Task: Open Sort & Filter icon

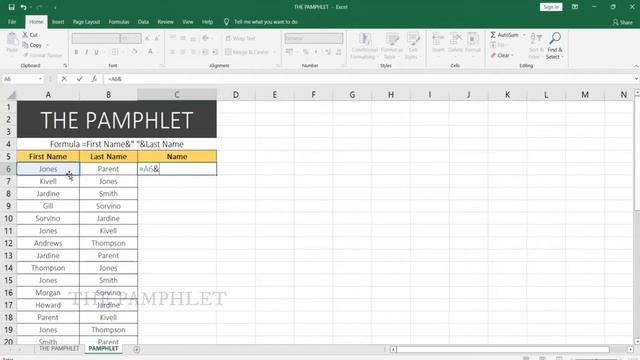Action: tap(536, 39)
